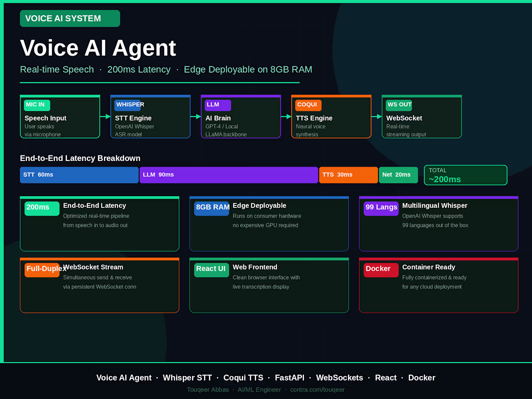Select the purple LLM tag in pipeline
Screen dimensions: 532x399
pyautogui.click(x=218, y=105)
